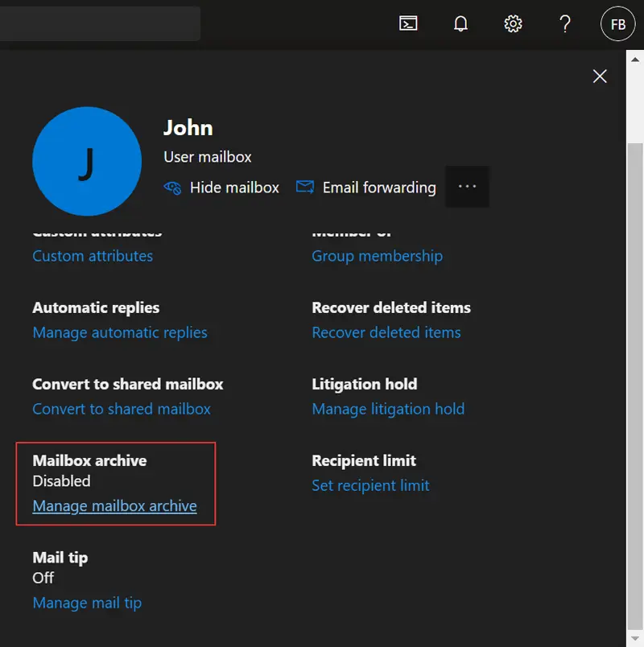Select Convert to shared mailbox link
This screenshot has width=644, height=647.
click(122, 409)
